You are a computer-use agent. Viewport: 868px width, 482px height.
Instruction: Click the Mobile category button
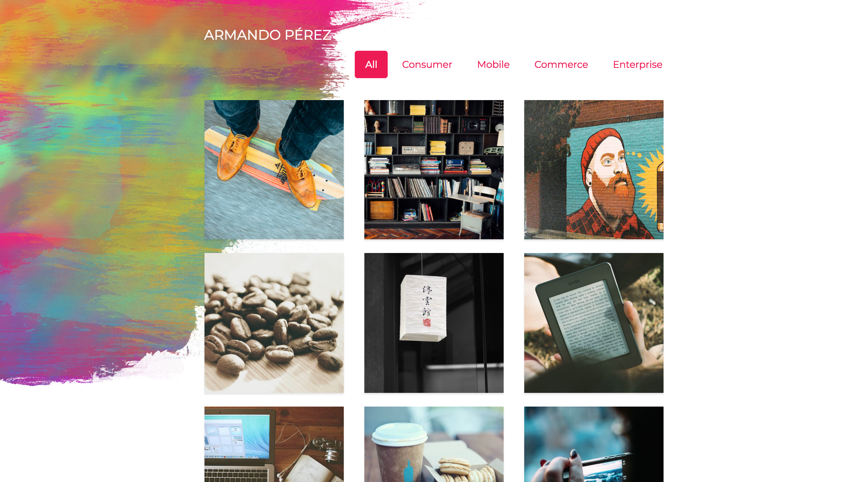pos(493,64)
